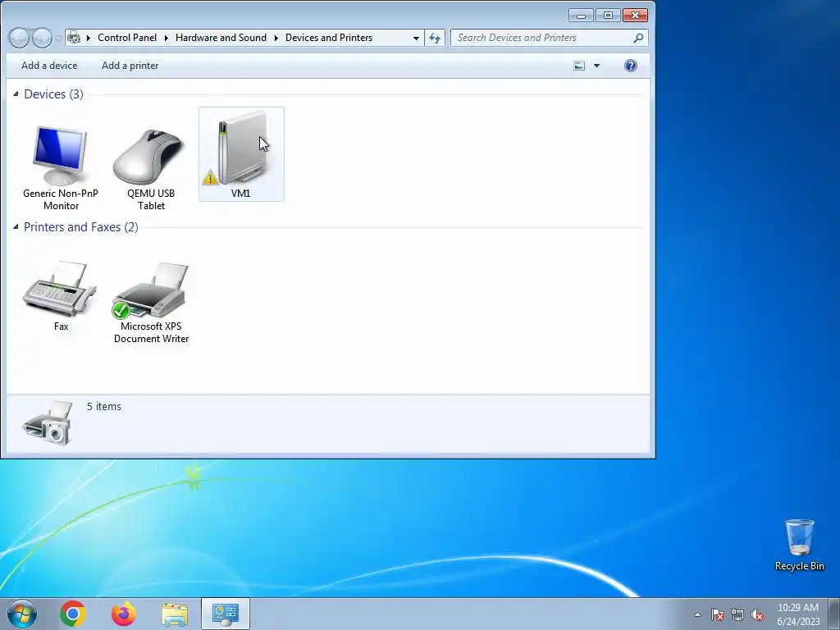Click the Devices (3) group header text
The image size is (840, 630).
tap(53, 94)
